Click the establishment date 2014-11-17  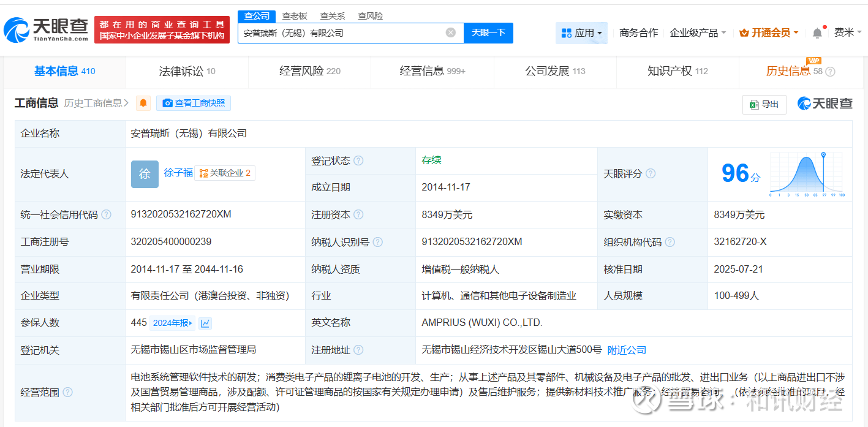446,187
